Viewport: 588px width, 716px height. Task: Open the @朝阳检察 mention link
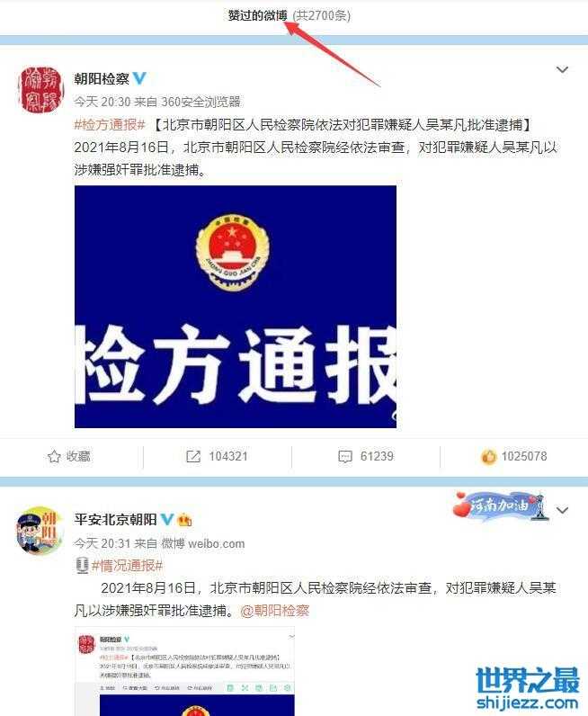[275, 611]
